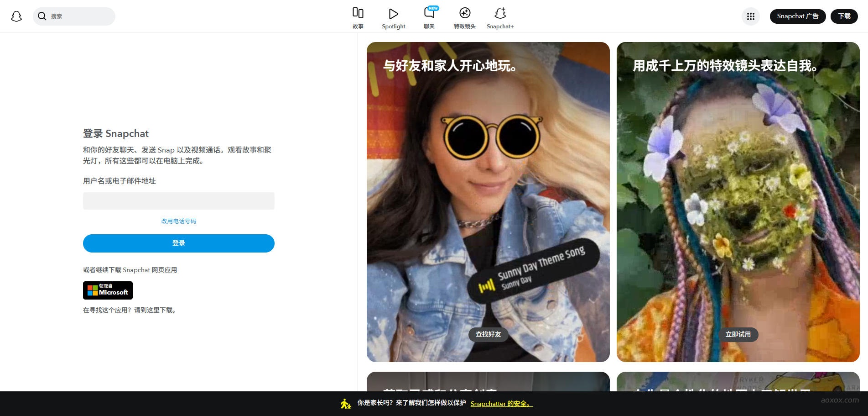The height and width of the screenshot is (416, 868).
Task: Open the apps grid menu icon
Action: click(751, 16)
